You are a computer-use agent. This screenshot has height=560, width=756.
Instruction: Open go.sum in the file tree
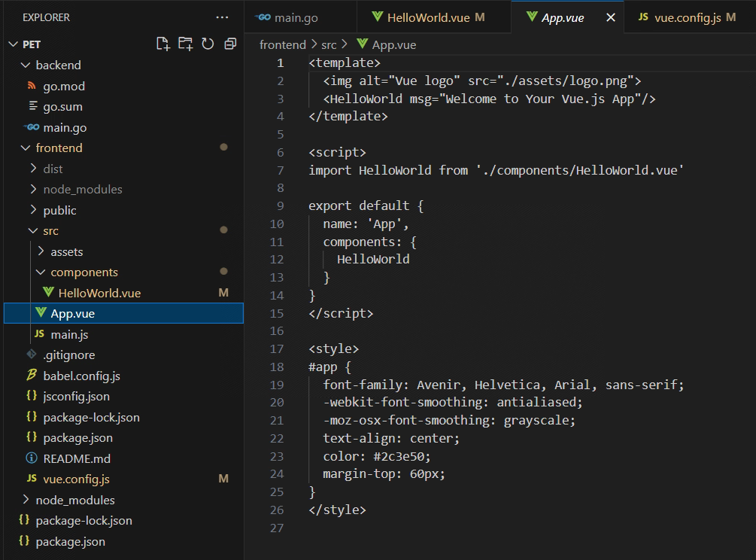point(123,107)
